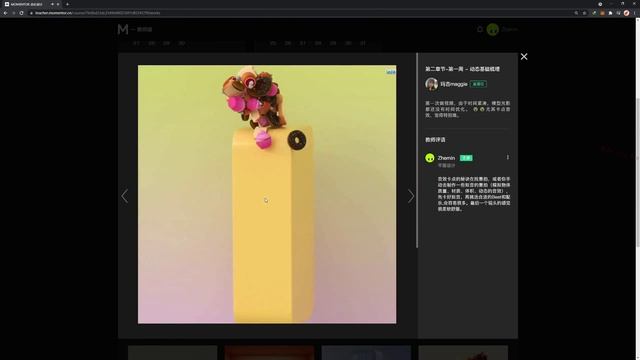Click maggie's profile avatar
This screenshot has height=360, width=640.
click(x=431, y=84)
